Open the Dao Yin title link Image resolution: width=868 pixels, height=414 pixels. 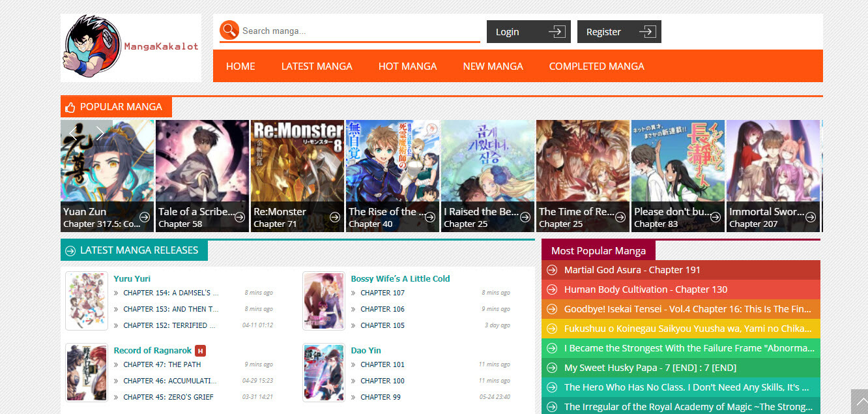coord(364,350)
